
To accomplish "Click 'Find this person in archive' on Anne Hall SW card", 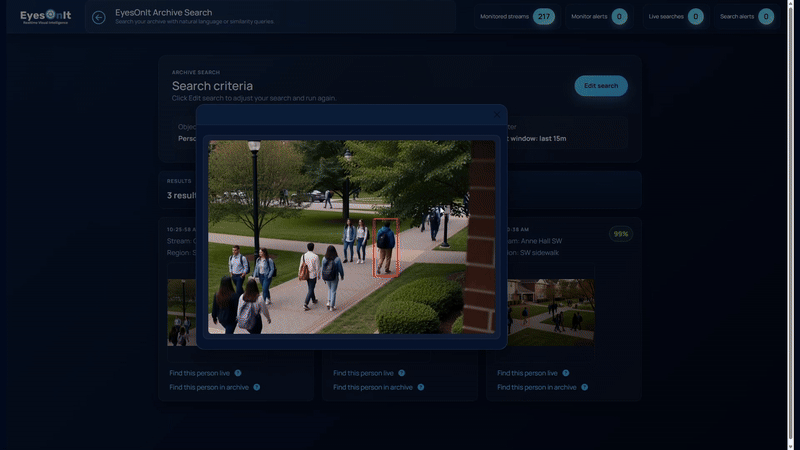I will tap(536, 387).
